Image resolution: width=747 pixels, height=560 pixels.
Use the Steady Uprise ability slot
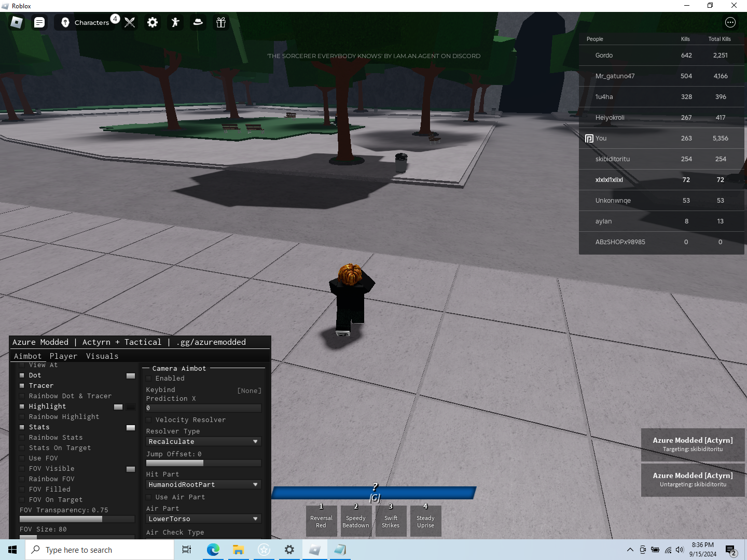[x=425, y=521]
